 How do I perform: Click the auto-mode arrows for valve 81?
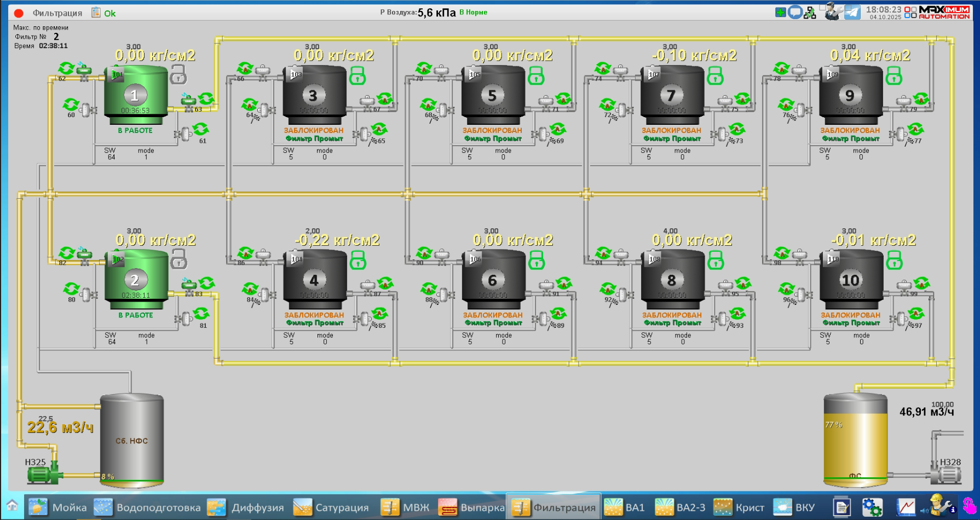pos(201,314)
